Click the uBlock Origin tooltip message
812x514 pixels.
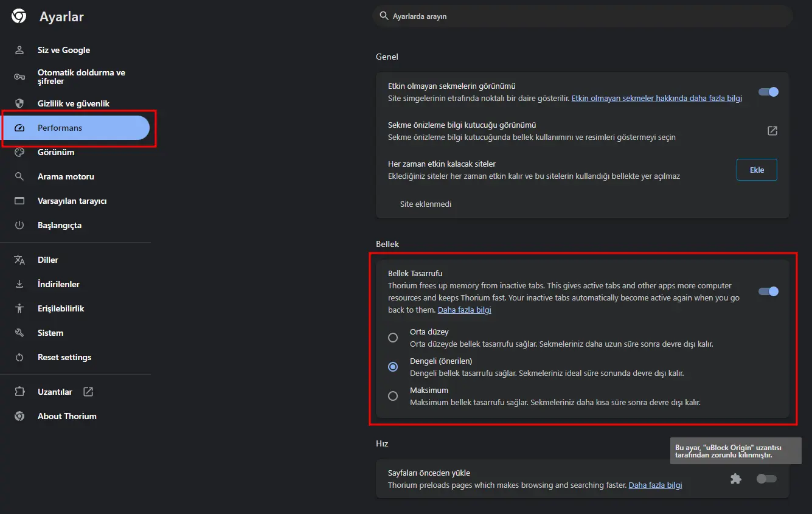(736, 451)
